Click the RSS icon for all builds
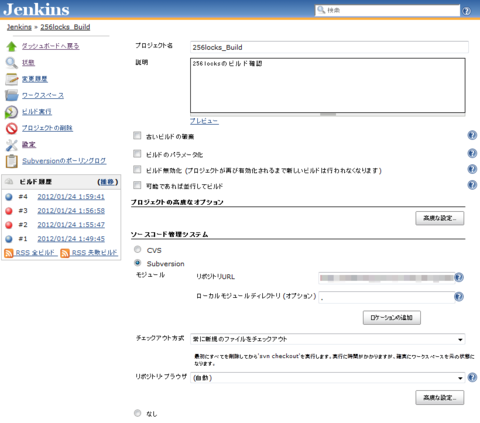 9,253
